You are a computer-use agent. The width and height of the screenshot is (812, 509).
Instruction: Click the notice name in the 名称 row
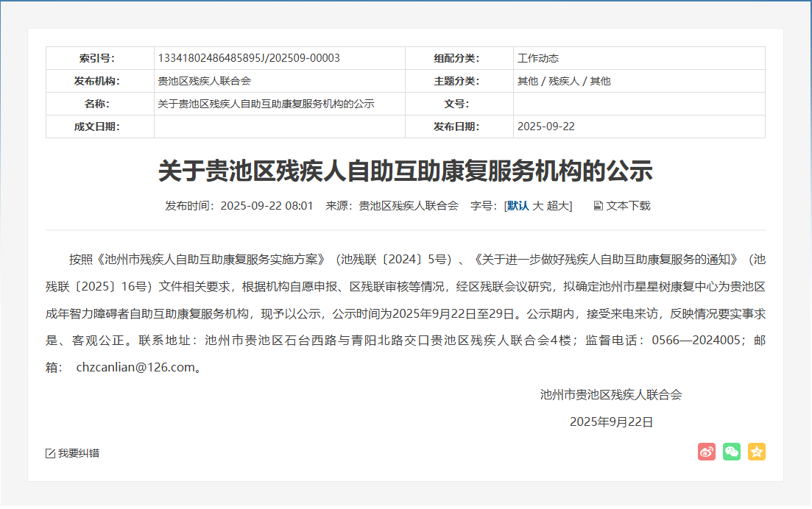266,104
